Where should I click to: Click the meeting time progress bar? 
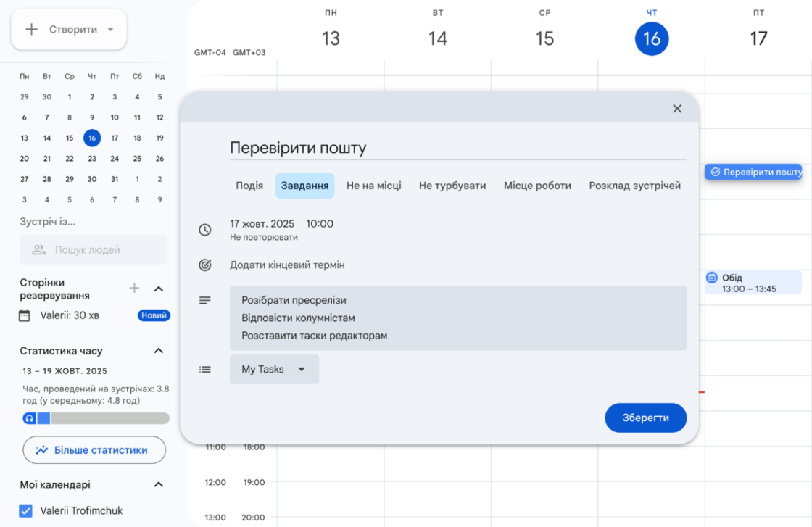tap(109, 418)
